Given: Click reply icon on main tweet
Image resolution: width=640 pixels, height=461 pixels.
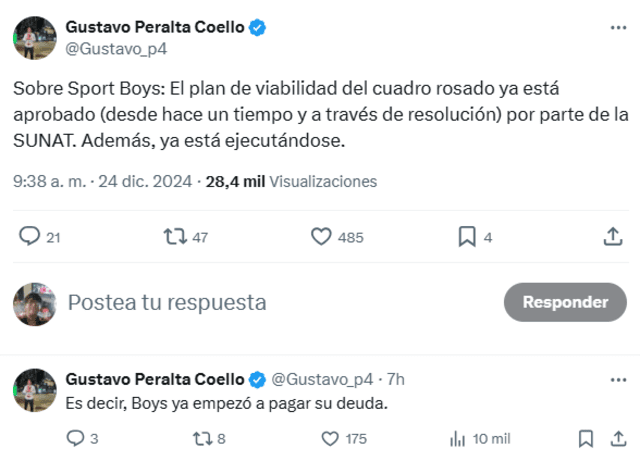Looking at the screenshot, I should (x=30, y=237).
